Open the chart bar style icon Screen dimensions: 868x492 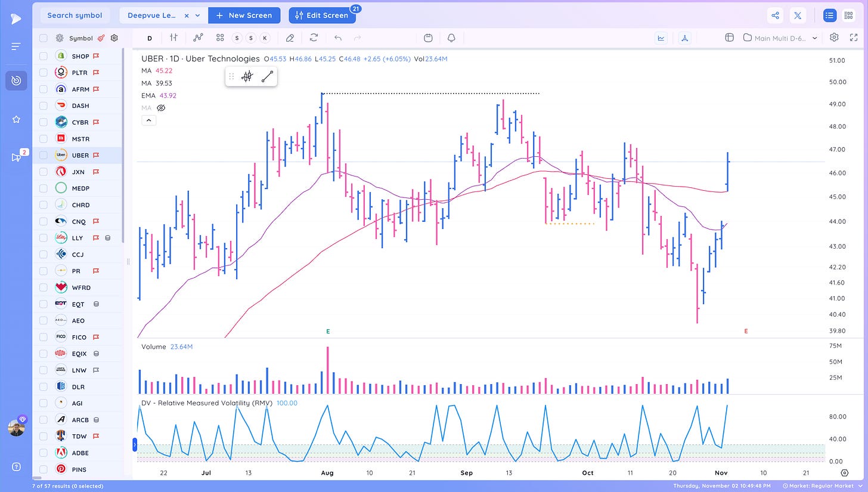pyautogui.click(x=173, y=38)
